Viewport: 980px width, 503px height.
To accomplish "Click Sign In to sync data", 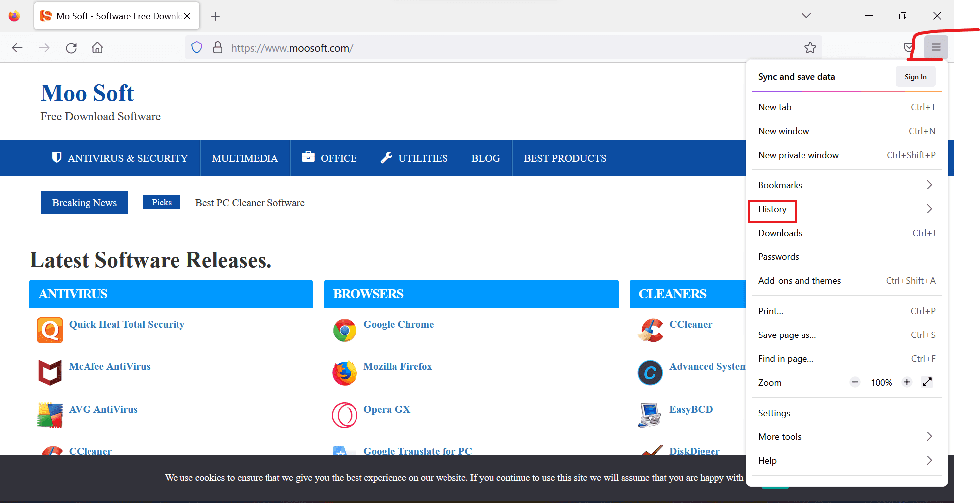I will [915, 77].
